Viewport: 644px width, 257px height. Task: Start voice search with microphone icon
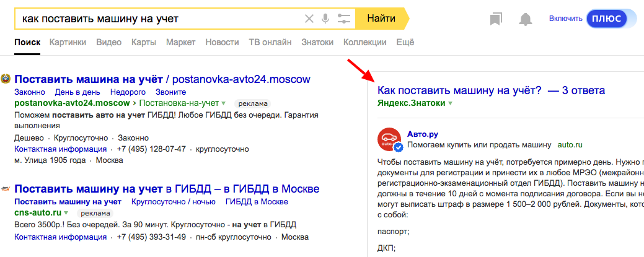pyautogui.click(x=325, y=19)
